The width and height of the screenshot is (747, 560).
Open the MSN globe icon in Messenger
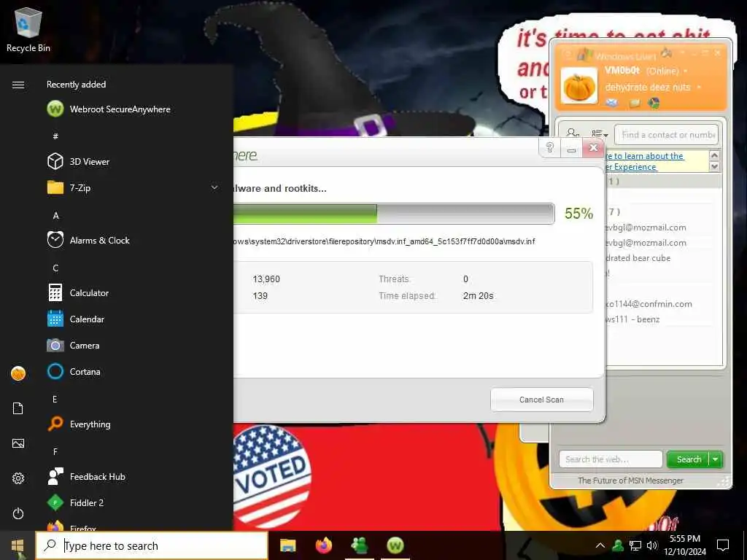pos(654,103)
